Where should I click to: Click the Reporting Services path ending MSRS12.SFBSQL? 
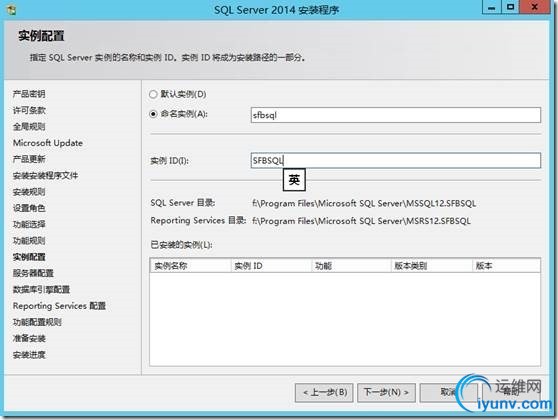[361, 221]
